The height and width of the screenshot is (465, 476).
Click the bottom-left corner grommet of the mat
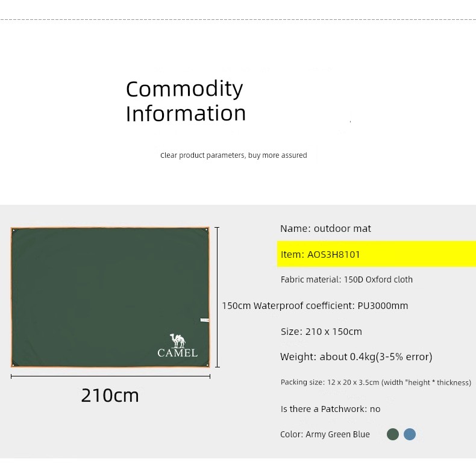click(x=13, y=364)
